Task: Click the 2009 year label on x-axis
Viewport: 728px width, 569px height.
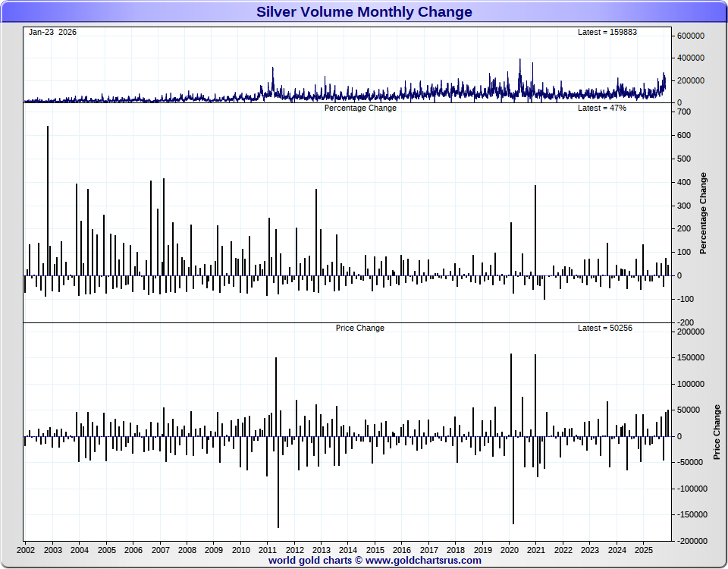Action: click(214, 551)
